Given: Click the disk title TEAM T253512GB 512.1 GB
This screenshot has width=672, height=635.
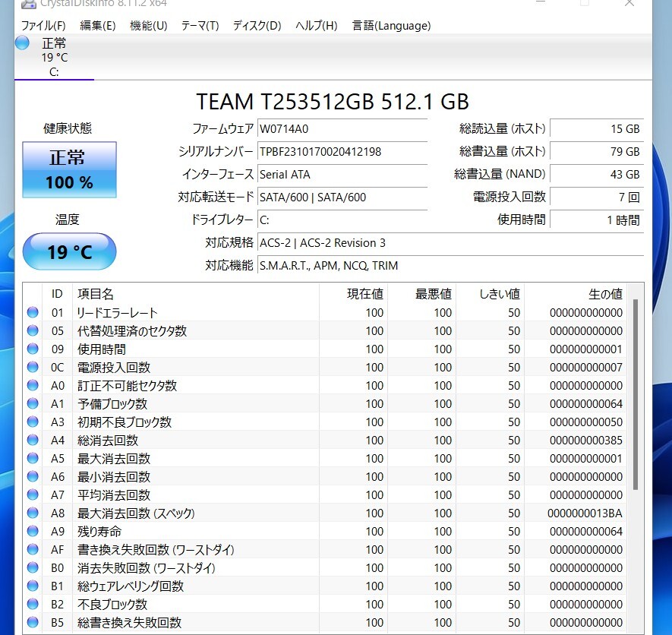Looking at the screenshot, I should pos(333,102).
